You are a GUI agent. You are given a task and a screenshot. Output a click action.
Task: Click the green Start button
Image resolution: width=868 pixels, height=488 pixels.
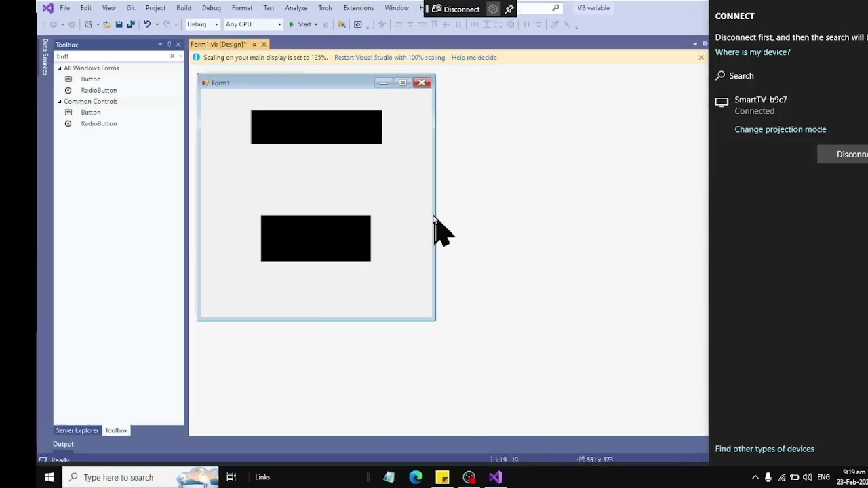click(x=300, y=24)
